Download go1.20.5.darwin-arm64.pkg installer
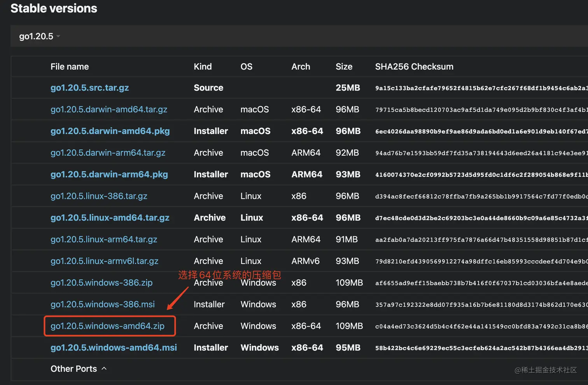588x385 pixels. [109, 174]
